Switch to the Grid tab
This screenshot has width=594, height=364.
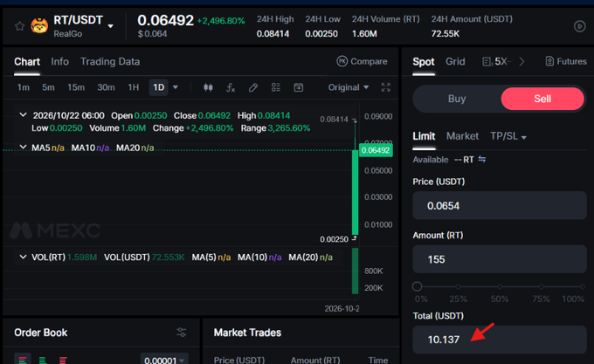point(455,62)
